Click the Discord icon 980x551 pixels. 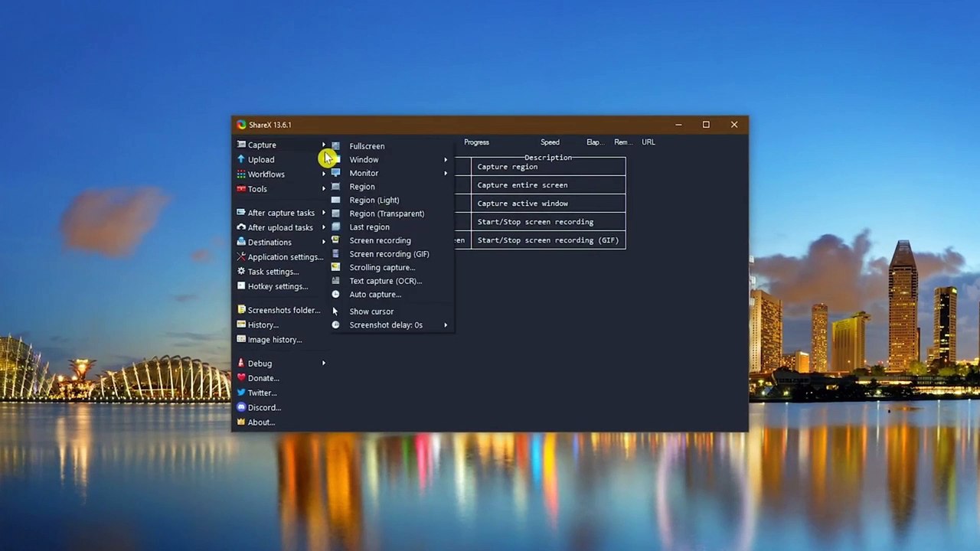241,407
